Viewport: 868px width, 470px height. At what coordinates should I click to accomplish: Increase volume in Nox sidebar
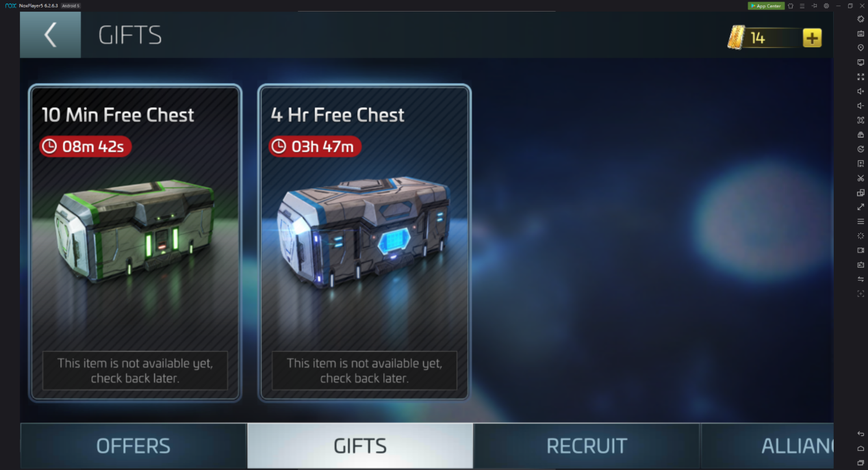tap(860, 91)
